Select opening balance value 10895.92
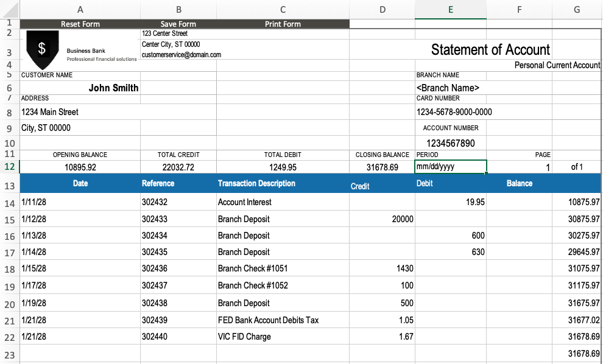 80,167
